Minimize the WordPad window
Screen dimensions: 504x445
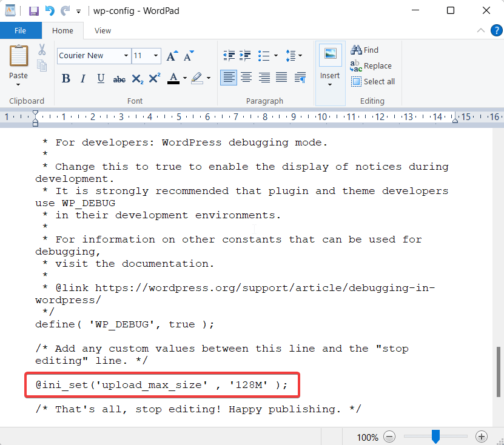(415, 10)
